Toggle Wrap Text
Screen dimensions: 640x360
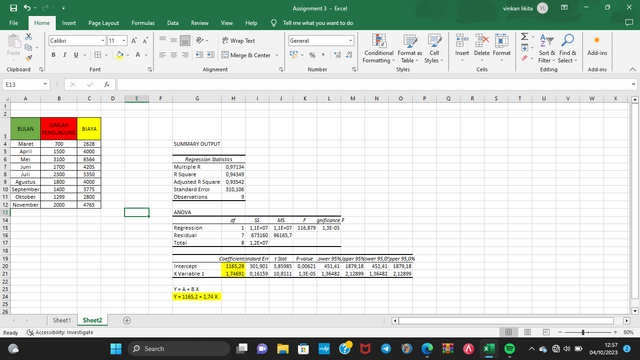[x=239, y=40]
